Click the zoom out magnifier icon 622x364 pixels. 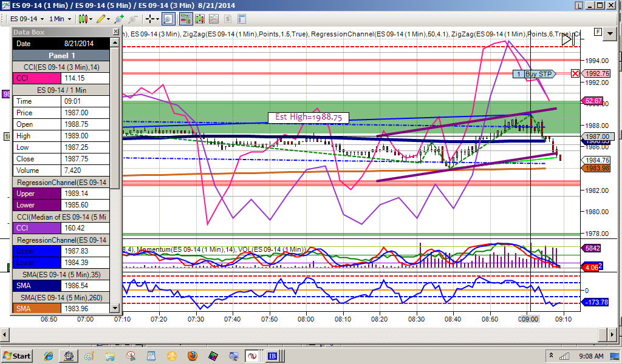(x=133, y=19)
